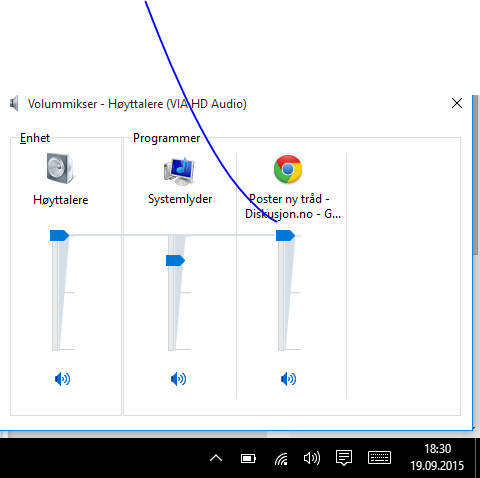Show hidden tray icons chevron
This screenshot has height=478, width=480.
point(216,458)
